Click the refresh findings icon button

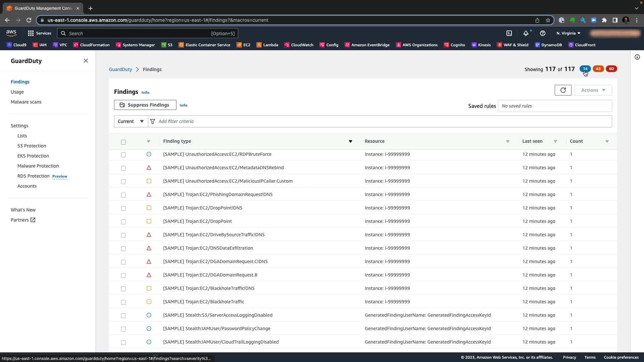pos(563,90)
